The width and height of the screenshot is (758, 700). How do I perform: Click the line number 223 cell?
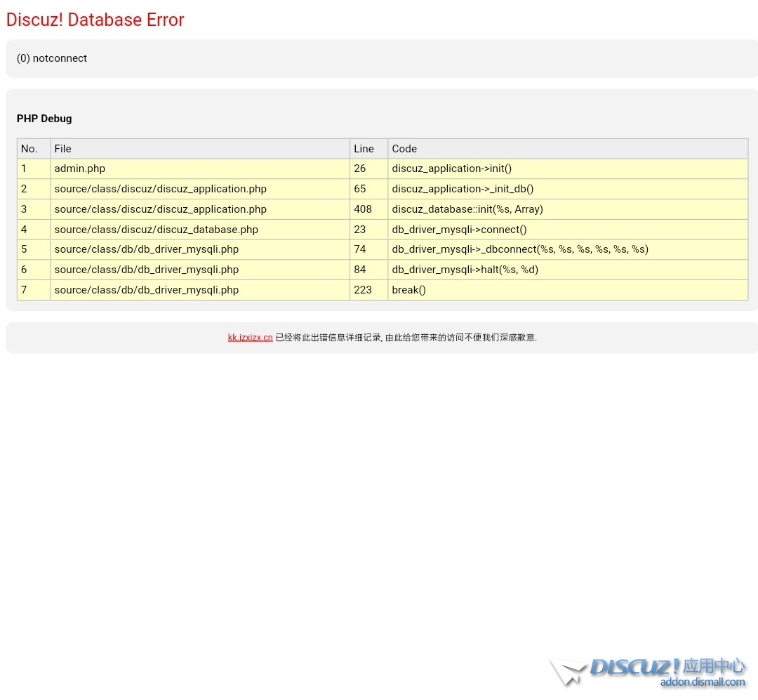(x=363, y=290)
